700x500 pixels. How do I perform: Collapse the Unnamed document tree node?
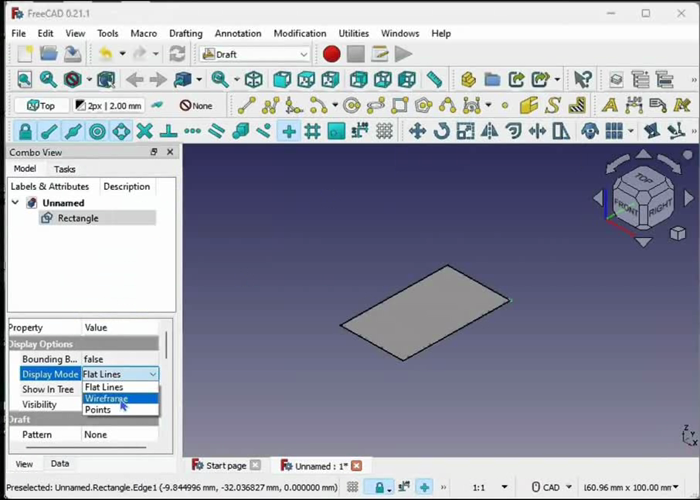tap(15, 203)
